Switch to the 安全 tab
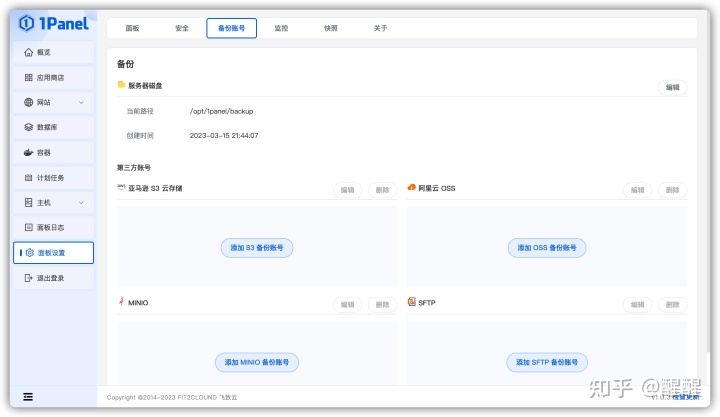 pos(182,28)
